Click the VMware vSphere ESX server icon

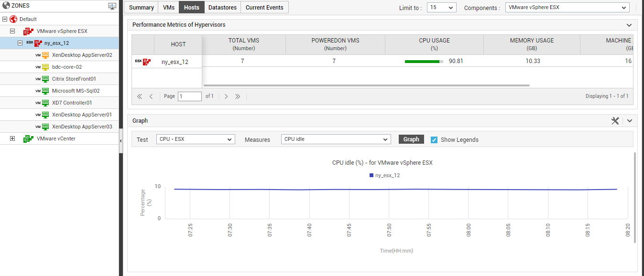pos(29,31)
